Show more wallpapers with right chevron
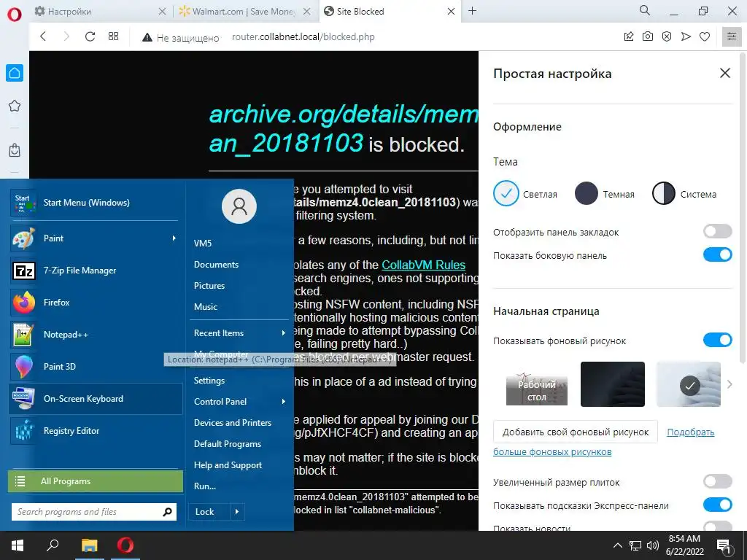 [729, 384]
